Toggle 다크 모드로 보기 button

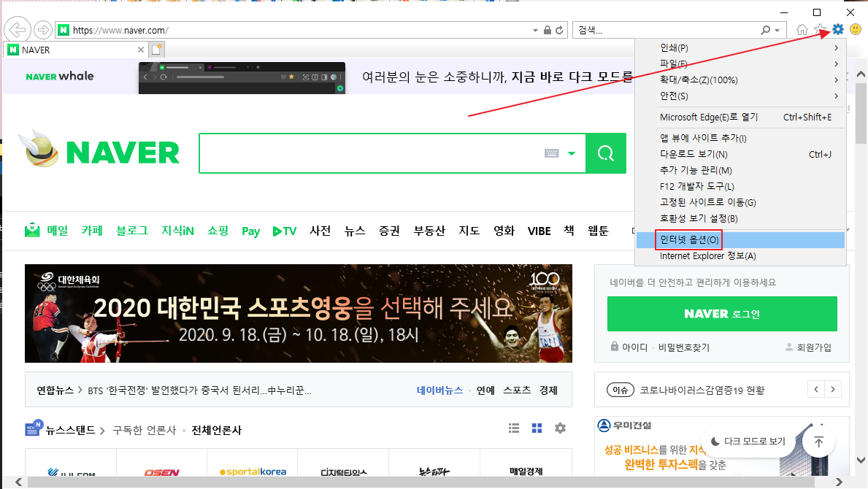[x=748, y=441]
